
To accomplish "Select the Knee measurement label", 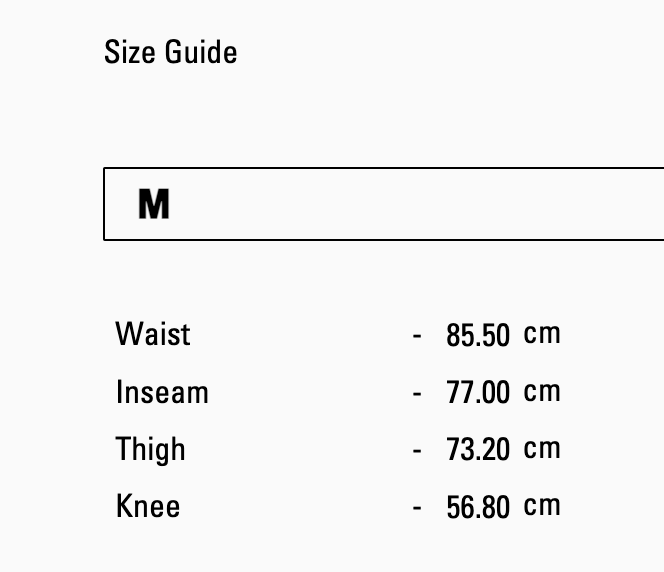I will (x=148, y=506).
